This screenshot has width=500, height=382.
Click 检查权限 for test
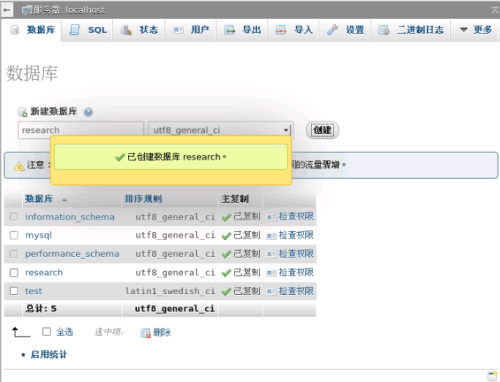pos(296,291)
